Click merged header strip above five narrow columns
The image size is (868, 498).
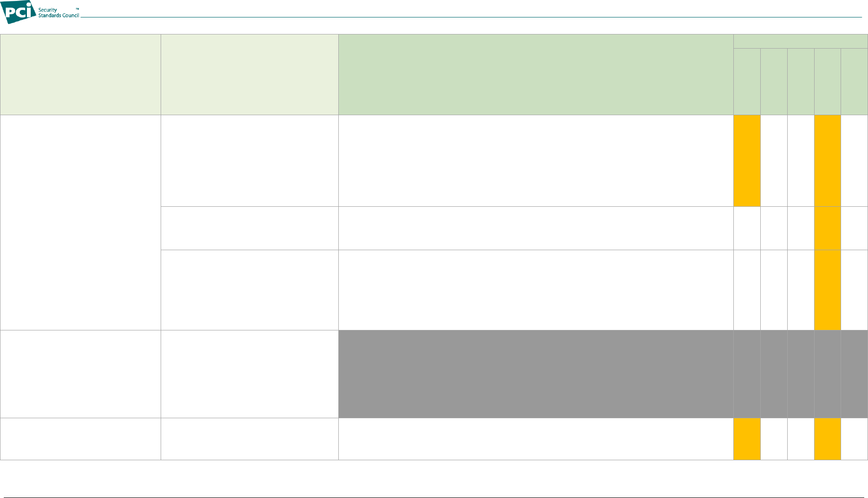800,41
